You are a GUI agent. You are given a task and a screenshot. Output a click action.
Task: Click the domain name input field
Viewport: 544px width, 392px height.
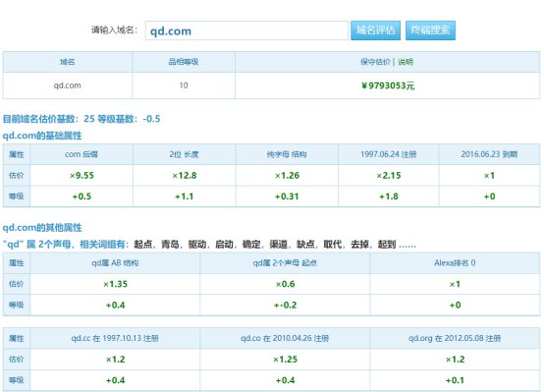point(246,30)
